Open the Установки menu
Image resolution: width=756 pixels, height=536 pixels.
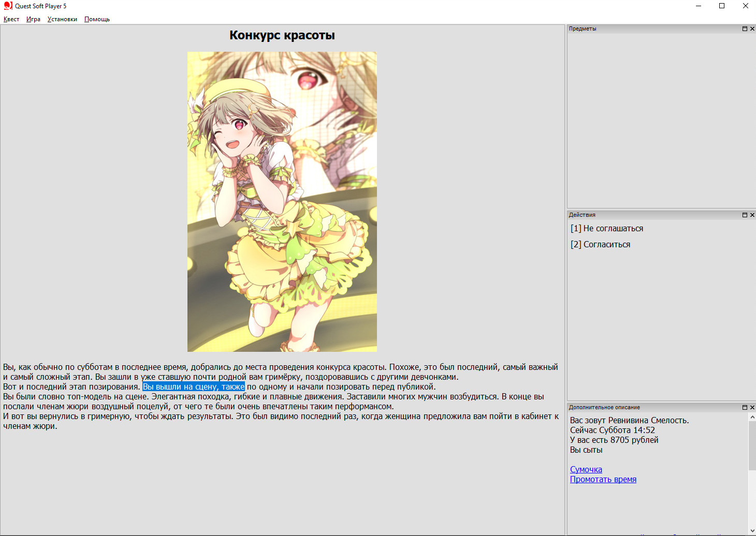coord(62,19)
